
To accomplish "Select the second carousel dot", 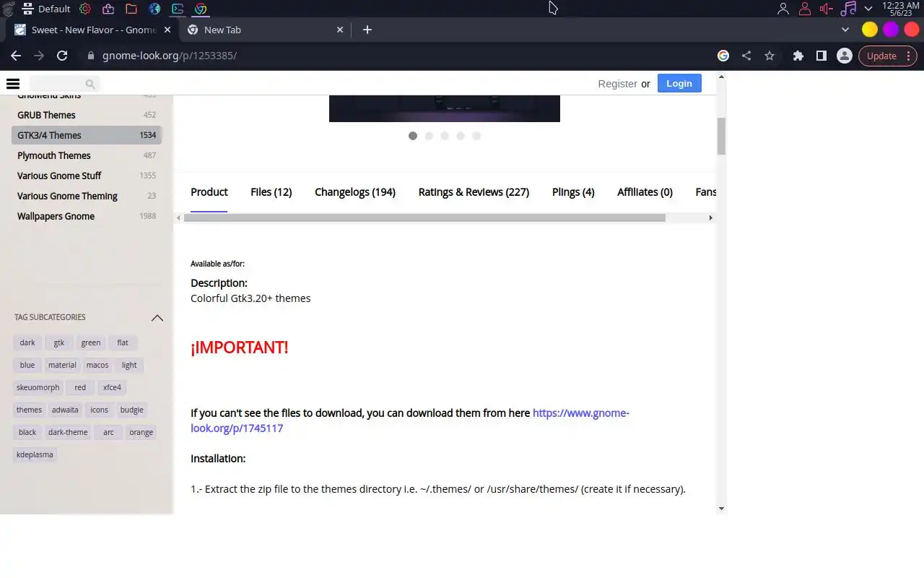I will (x=429, y=136).
